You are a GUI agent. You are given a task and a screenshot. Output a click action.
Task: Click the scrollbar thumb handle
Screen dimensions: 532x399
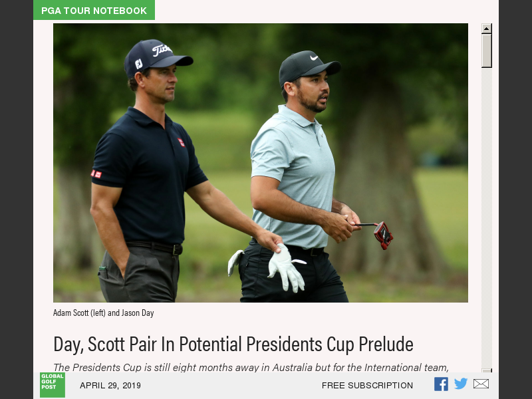pos(487,51)
